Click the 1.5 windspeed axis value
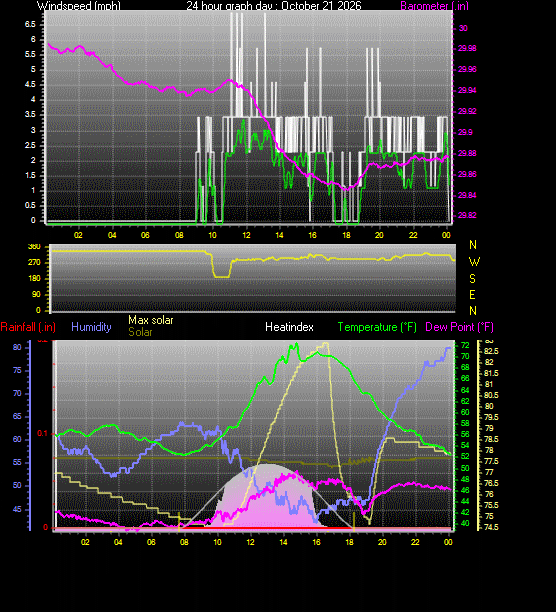556x612 pixels. pos(30,175)
